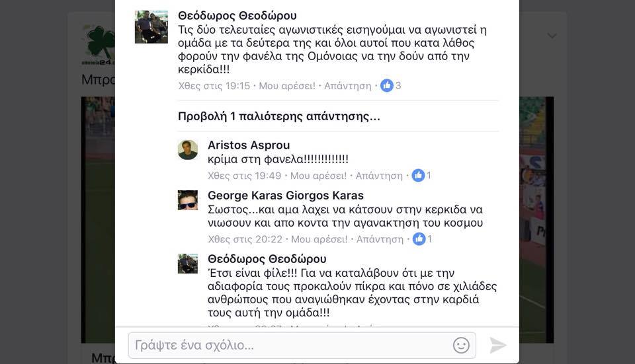Open the Aristos Asprou profile name link

[x=249, y=145]
